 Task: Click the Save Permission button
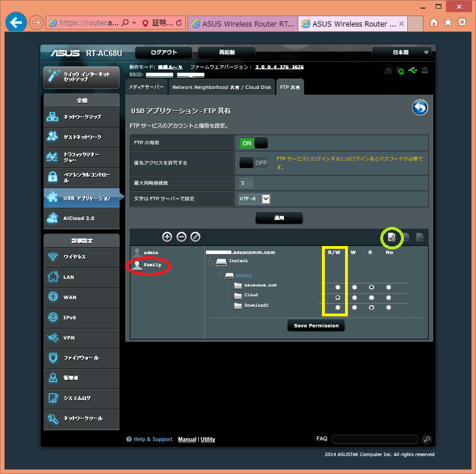[x=316, y=326]
